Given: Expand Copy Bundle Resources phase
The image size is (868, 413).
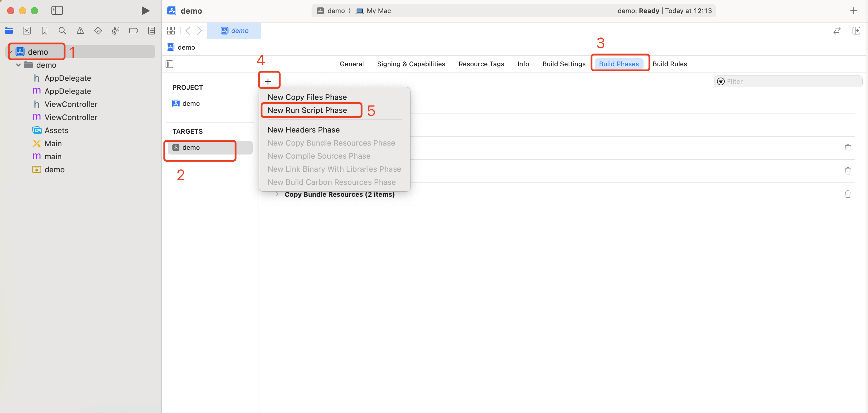Looking at the screenshot, I should tap(277, 194).
